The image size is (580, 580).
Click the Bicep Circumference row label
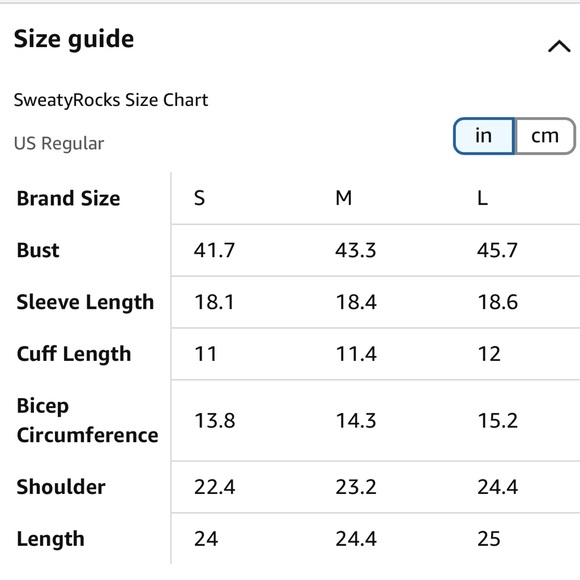pos(87,420)
